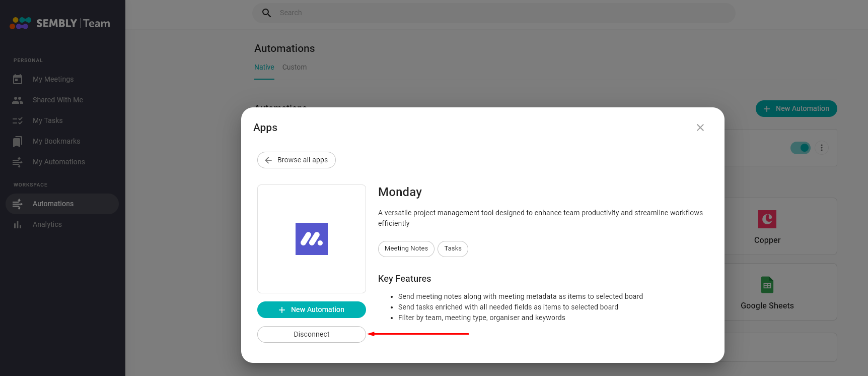Open My Meetings calendar icon

click(18, 79)
